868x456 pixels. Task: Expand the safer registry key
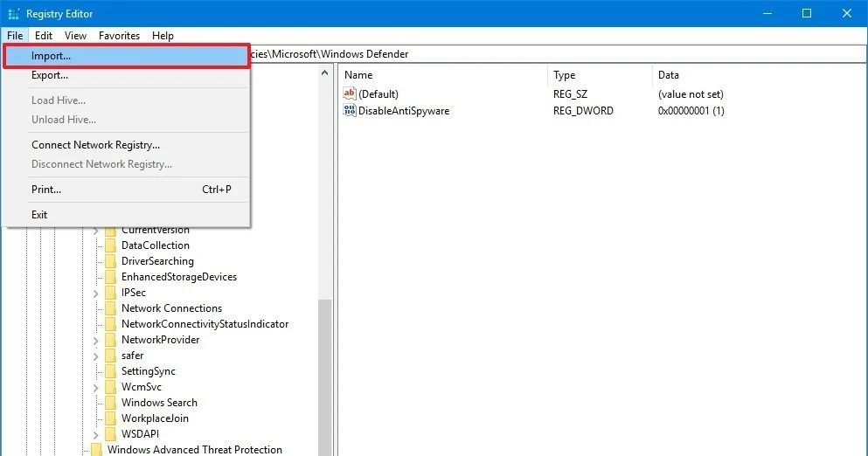click(95, 356)
